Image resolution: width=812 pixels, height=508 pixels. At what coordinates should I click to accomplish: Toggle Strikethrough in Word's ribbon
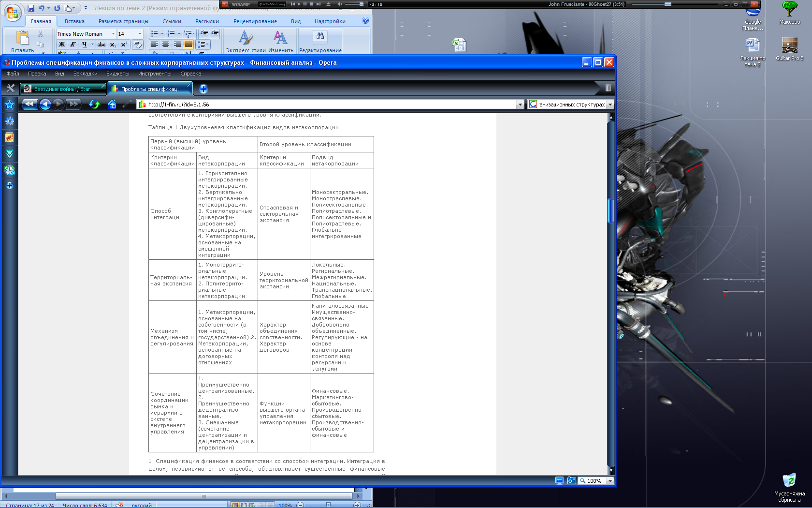tap(101, 44)
